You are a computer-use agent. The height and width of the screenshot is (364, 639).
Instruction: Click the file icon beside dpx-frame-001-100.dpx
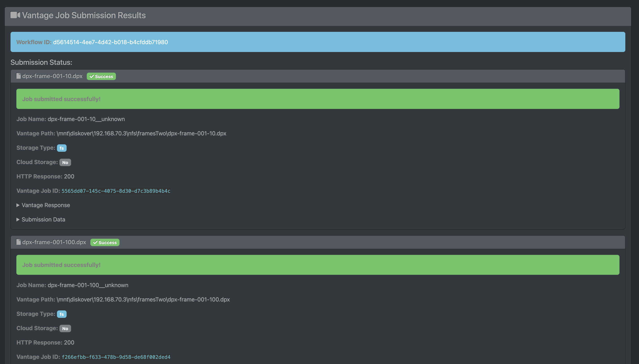(x=19, y=242)
